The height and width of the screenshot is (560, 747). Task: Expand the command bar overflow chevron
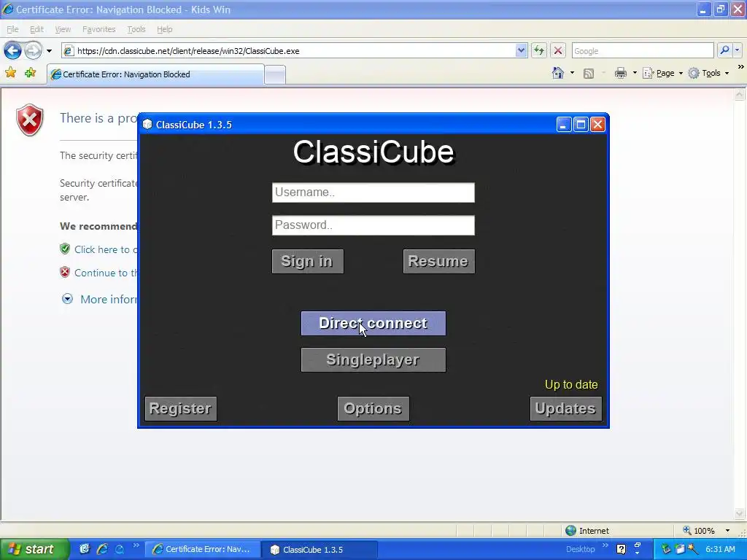click(x=741, y=67)
